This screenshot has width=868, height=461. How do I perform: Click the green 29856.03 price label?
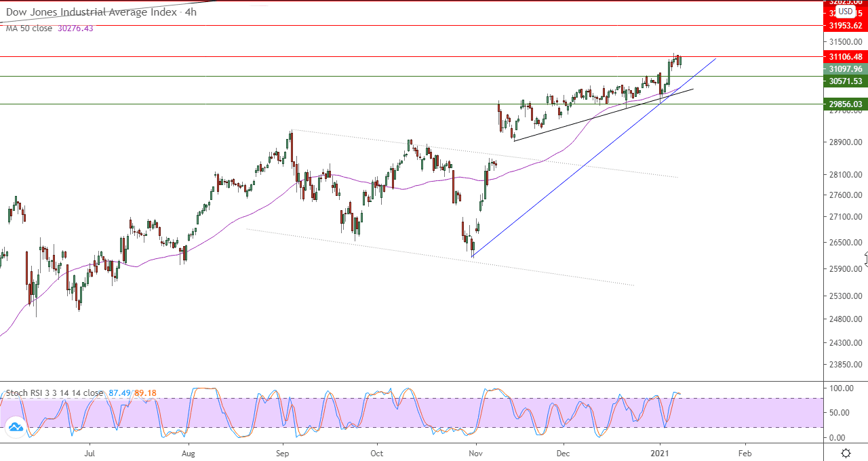point(844,104)
